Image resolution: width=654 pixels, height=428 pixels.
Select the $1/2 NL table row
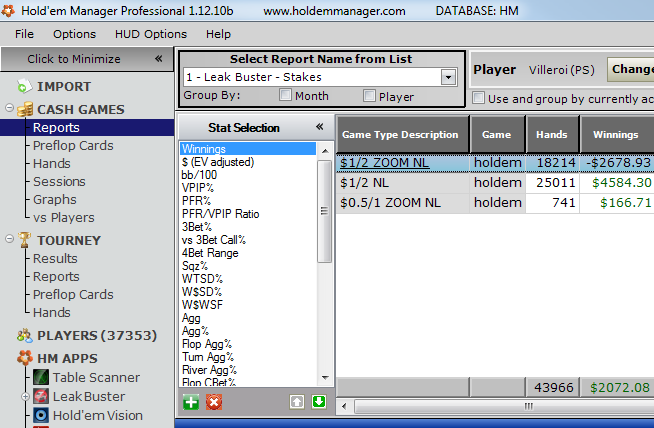coord(495,183)
